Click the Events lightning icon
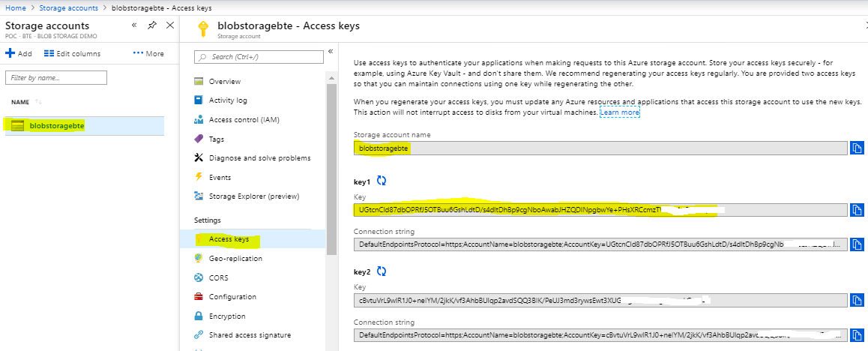This screenshot has width=868, height=351. tap(199, 177)
